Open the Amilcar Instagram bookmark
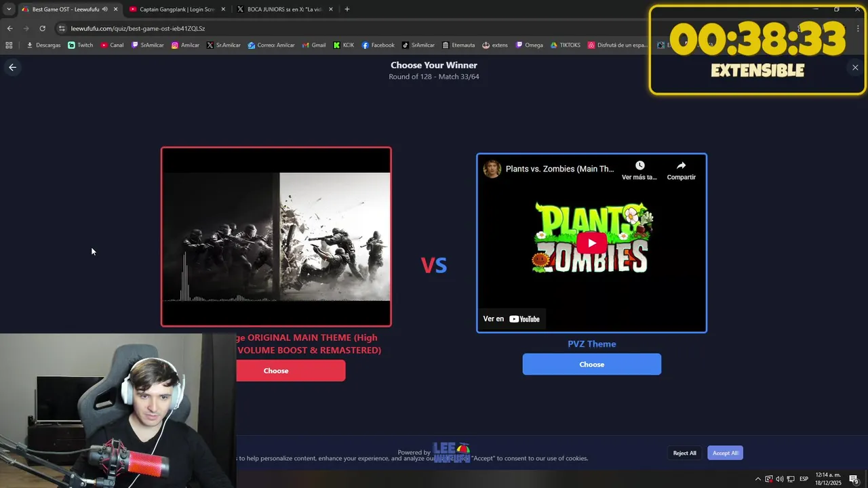Image resolution: width=868 pixels, height=488 pixels. [185, 45]
